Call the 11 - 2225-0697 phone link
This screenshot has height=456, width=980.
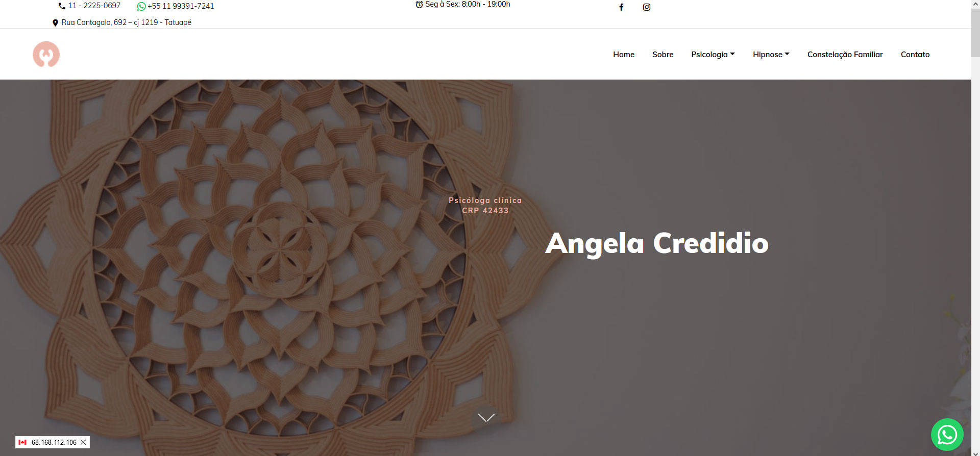click(94, 6)
